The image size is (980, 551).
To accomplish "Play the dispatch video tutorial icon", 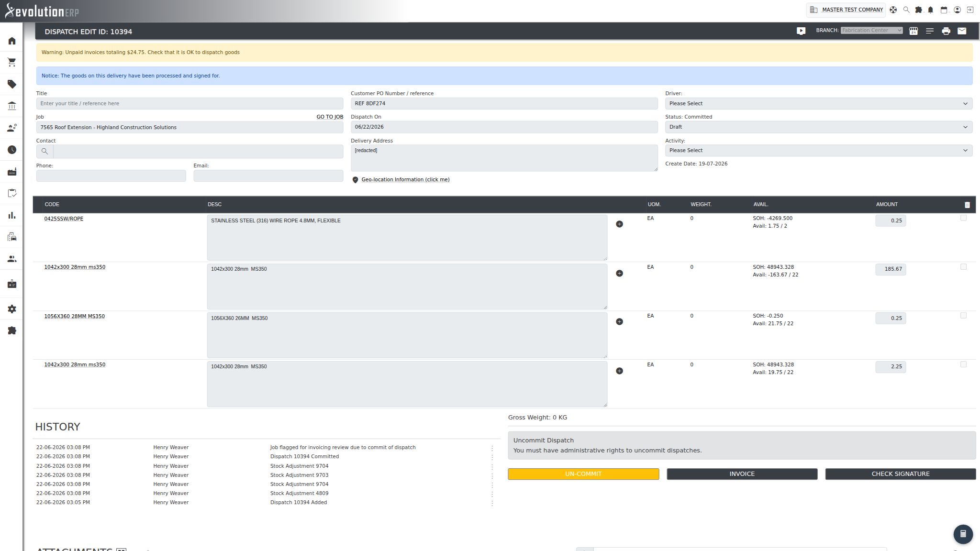I will 801,31.
